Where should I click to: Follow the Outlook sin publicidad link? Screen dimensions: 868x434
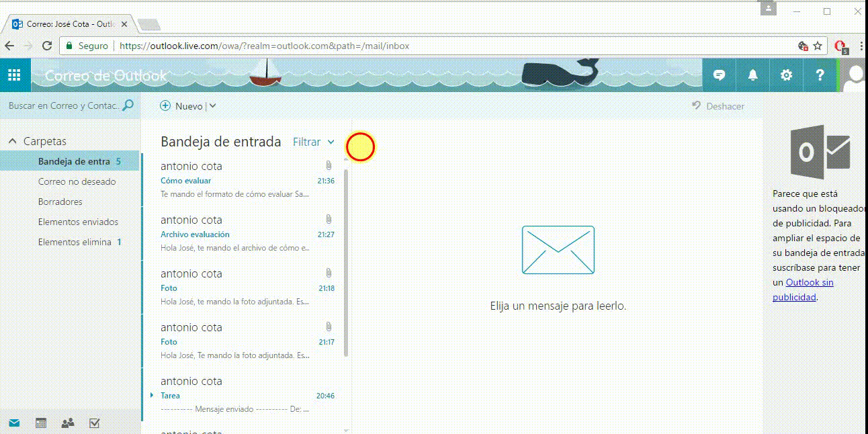(x=803, y=290)
